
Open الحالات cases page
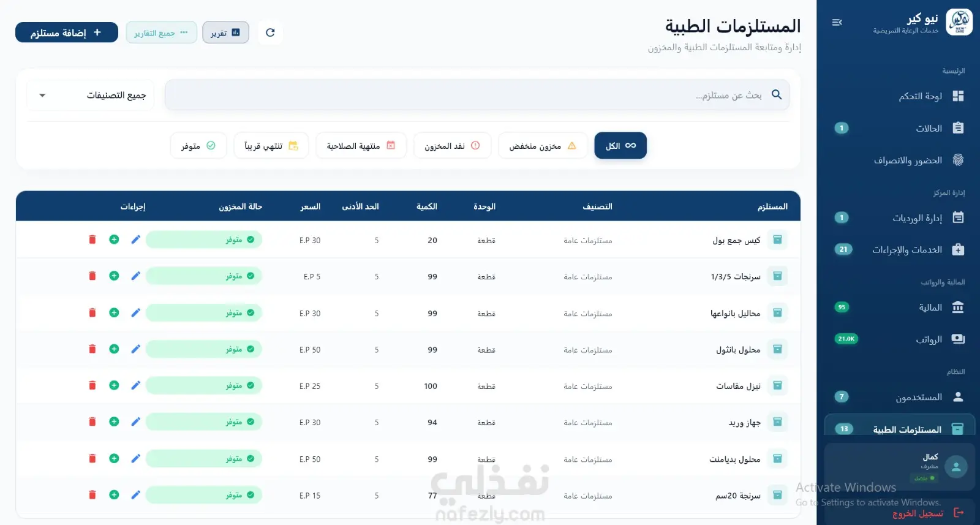pos(899,128)
